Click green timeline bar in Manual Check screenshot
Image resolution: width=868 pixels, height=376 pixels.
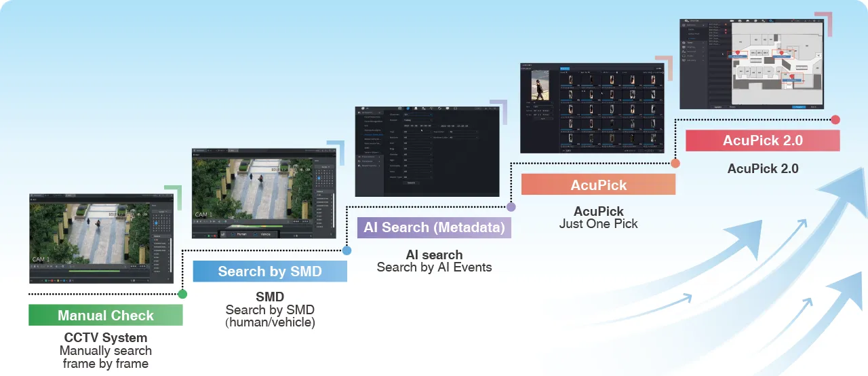pyautogui.click(x=94, y=271)
